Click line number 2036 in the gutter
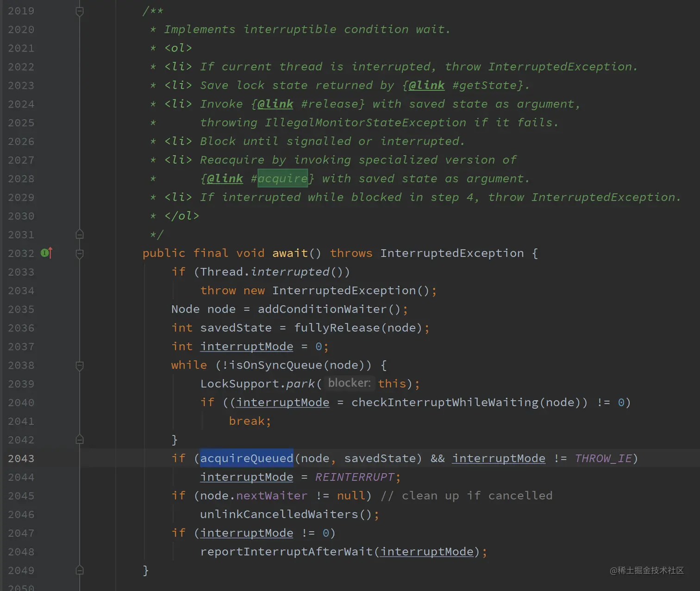The height and width of the screenshot is (591, 700). (21, 328)
